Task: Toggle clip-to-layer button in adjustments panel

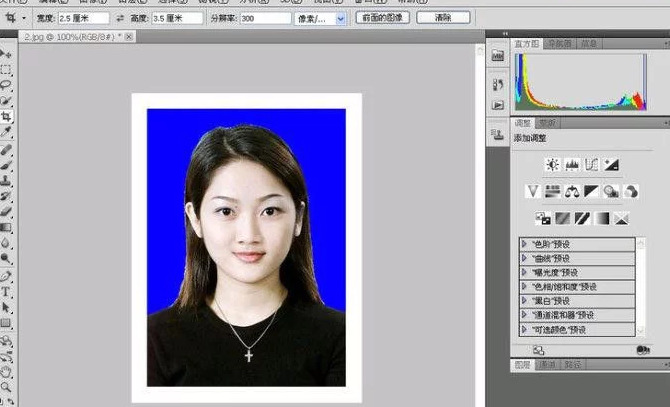Action: tap(642, 350)
